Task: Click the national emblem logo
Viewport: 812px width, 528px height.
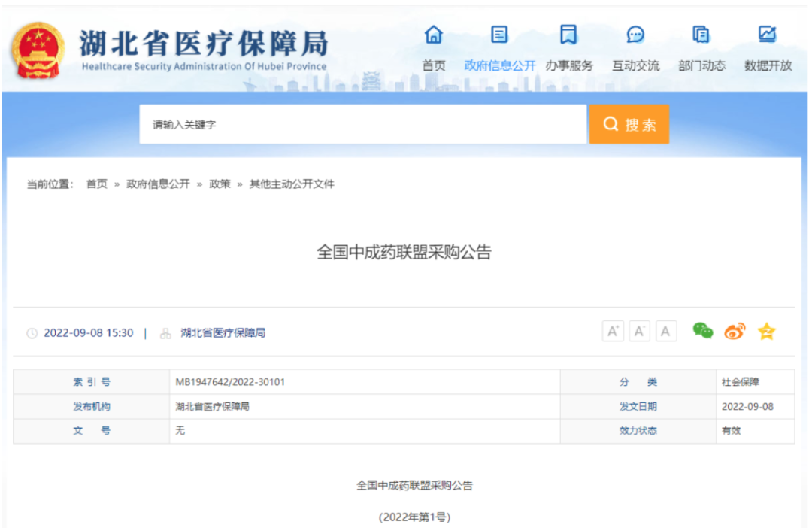Action: click(38, 51)
